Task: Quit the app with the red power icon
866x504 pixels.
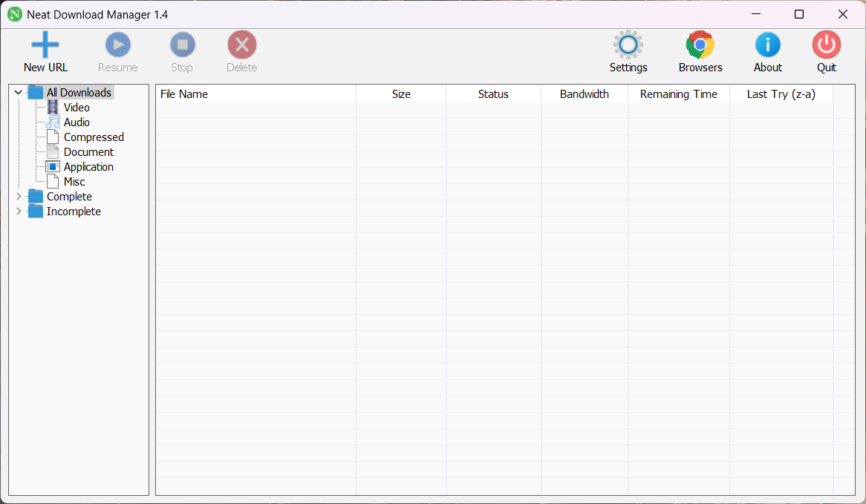Action: coord(826,45)
